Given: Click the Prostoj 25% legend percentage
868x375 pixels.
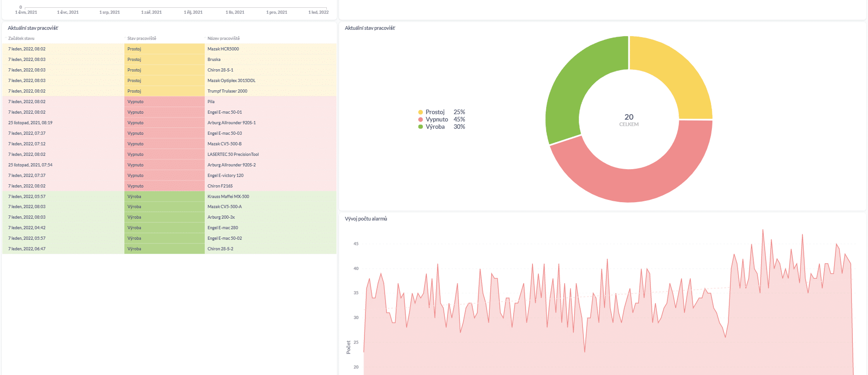Looking at the screenshot, I should [x=459, y=112].
